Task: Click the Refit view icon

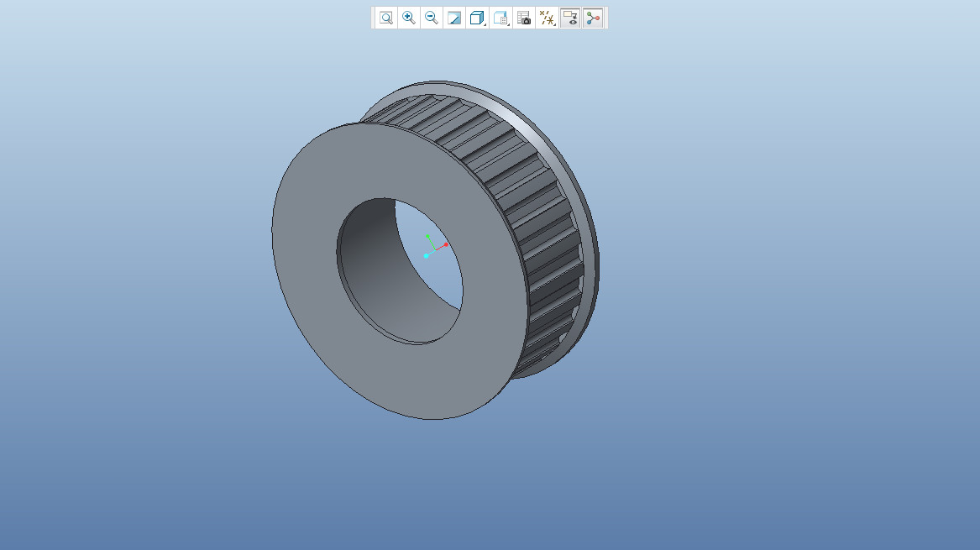Action: coord(386,18)
